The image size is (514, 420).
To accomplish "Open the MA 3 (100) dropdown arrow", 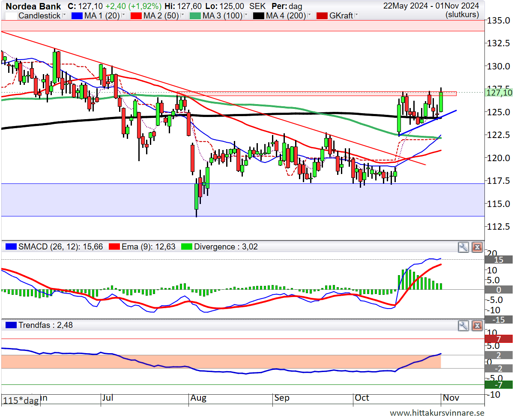I will pyautogui.click(x=245, y=15).
